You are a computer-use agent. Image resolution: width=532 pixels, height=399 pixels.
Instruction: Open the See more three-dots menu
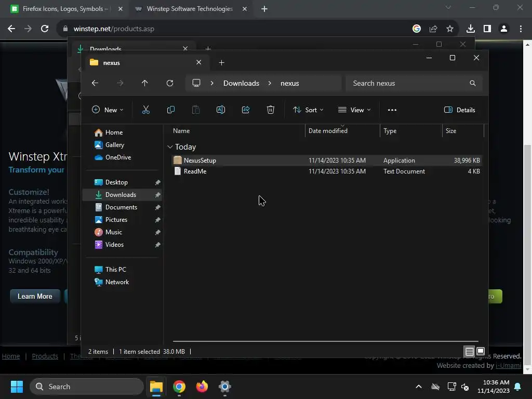(392, 110)
